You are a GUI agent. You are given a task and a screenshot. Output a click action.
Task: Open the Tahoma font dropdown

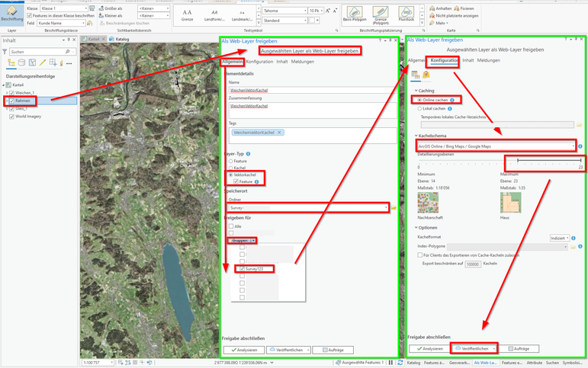(x=284, y=11)
